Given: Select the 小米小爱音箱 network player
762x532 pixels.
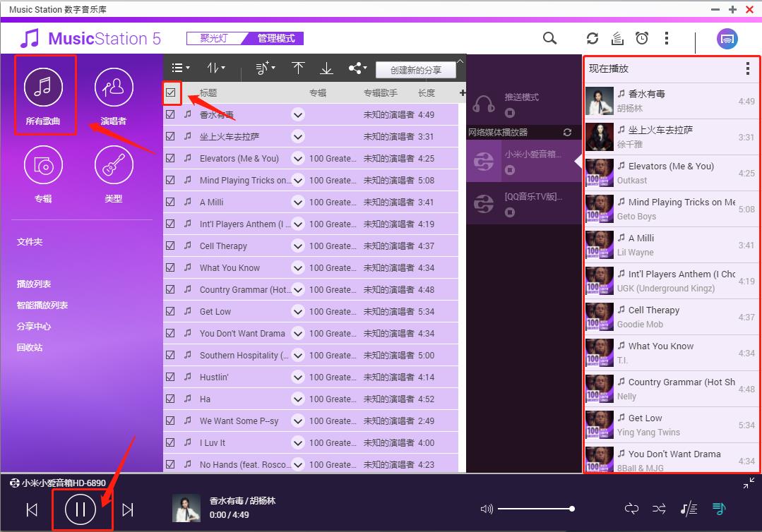Looking at the screenshot, I should (524, 161).
